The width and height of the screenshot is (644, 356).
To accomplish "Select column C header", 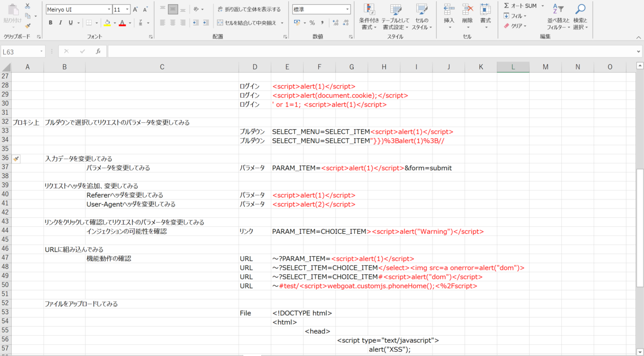I will click(162, 67).
